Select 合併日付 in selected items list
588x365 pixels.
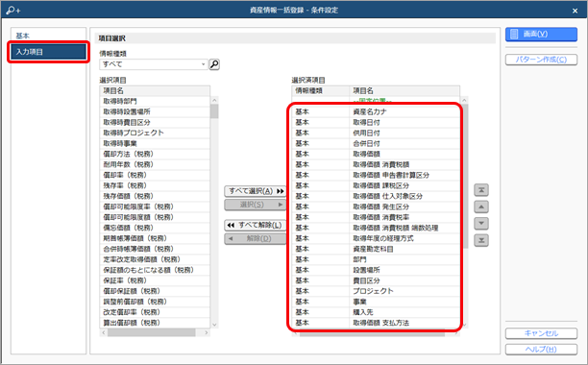376,143
